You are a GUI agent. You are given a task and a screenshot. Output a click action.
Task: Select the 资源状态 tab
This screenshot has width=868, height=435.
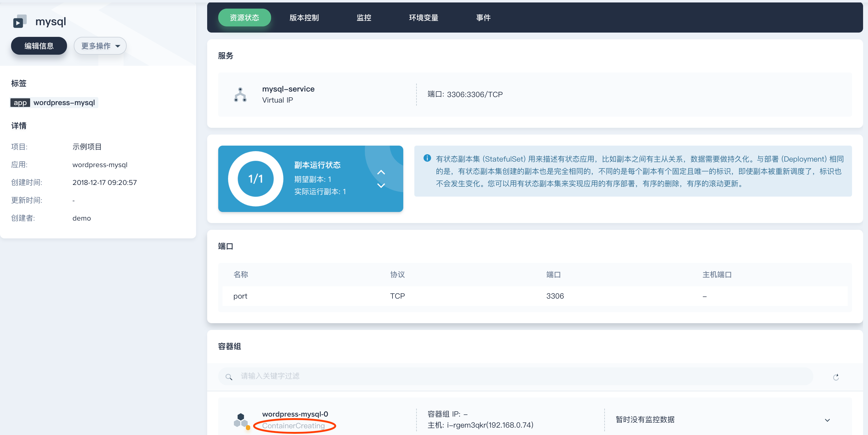click(x=244, y=18)
